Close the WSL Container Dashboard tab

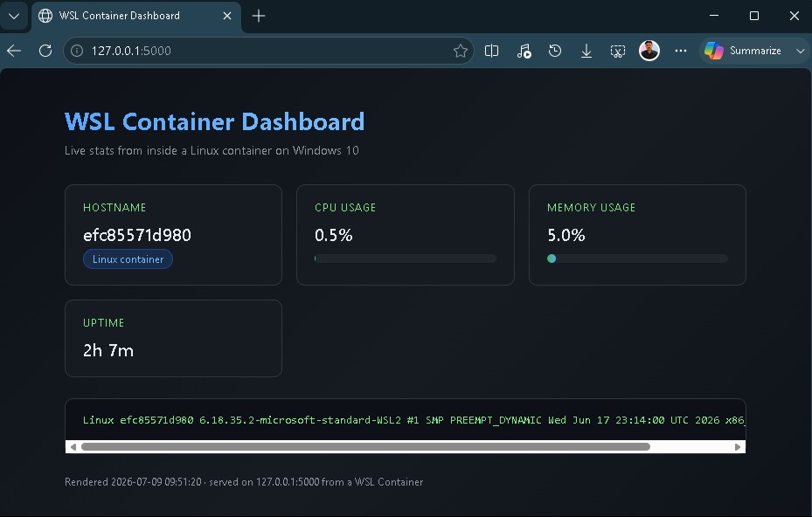(227, 16)
